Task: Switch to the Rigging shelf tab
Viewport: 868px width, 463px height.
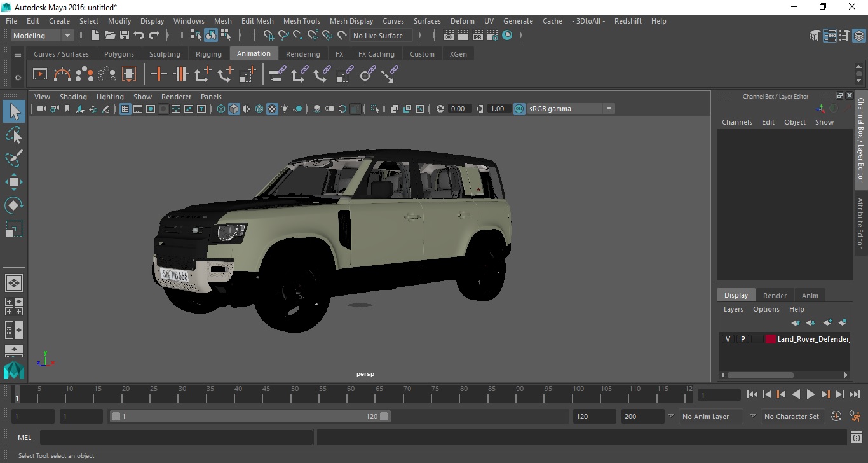Action: 208,54
